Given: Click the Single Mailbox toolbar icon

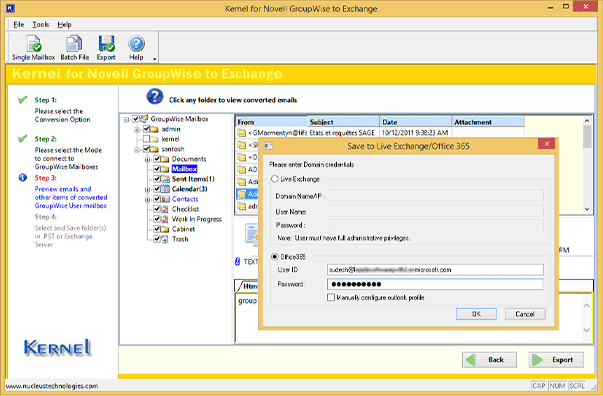Looking at the screenshot, I should [x=33, y=43].
